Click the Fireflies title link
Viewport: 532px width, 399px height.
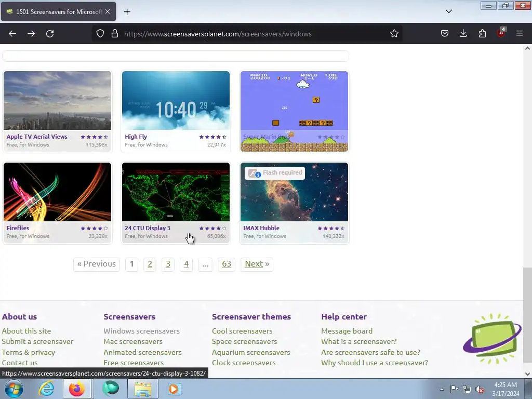[x=18, y=229]
